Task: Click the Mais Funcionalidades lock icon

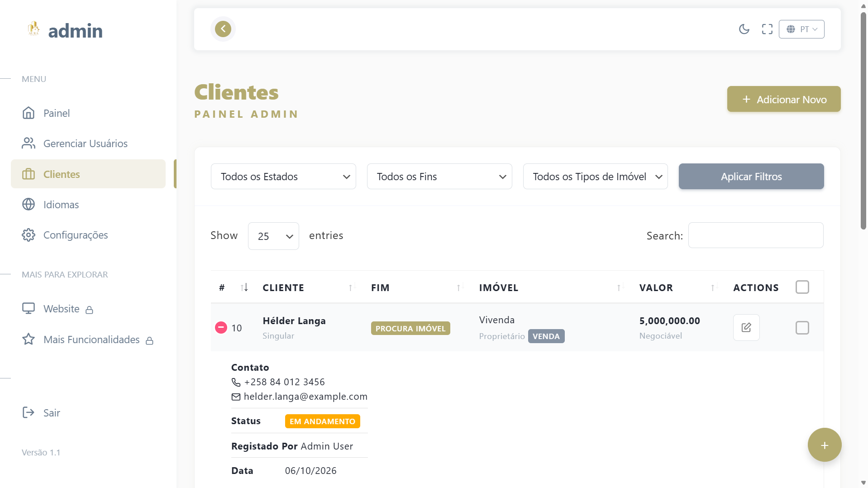Action: tap(150, 341)
